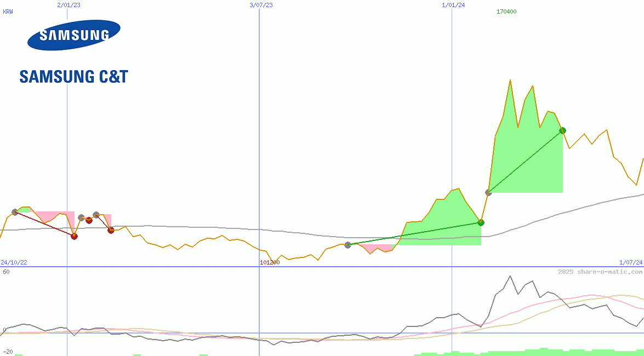Click the gray marker starting the long shallow green line
644x356 pixels.
(x=347, y=245)
